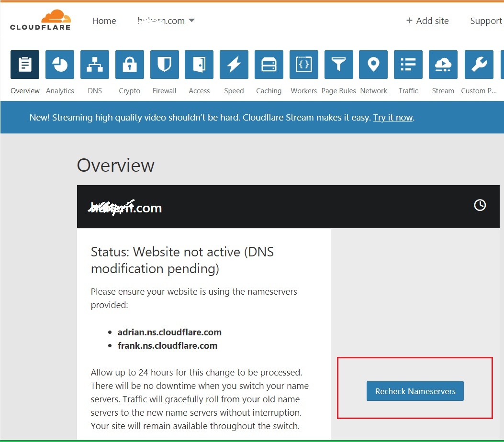Screen dimensions: 504x442
Task: Select the Traffic tab label
Action: coord(408,91)
